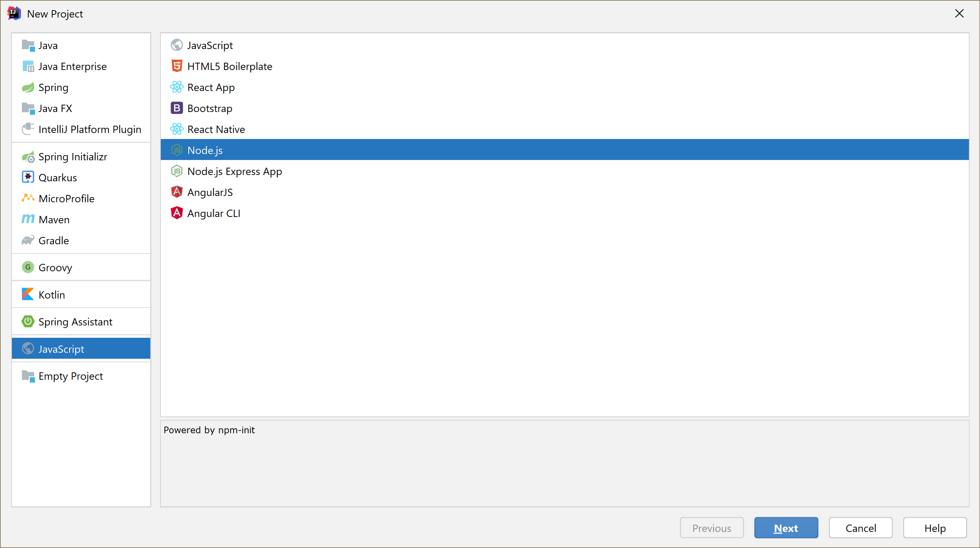The image size is (980, 548).
Task: Select Gradle project type
Action: [x=81, y=240]
